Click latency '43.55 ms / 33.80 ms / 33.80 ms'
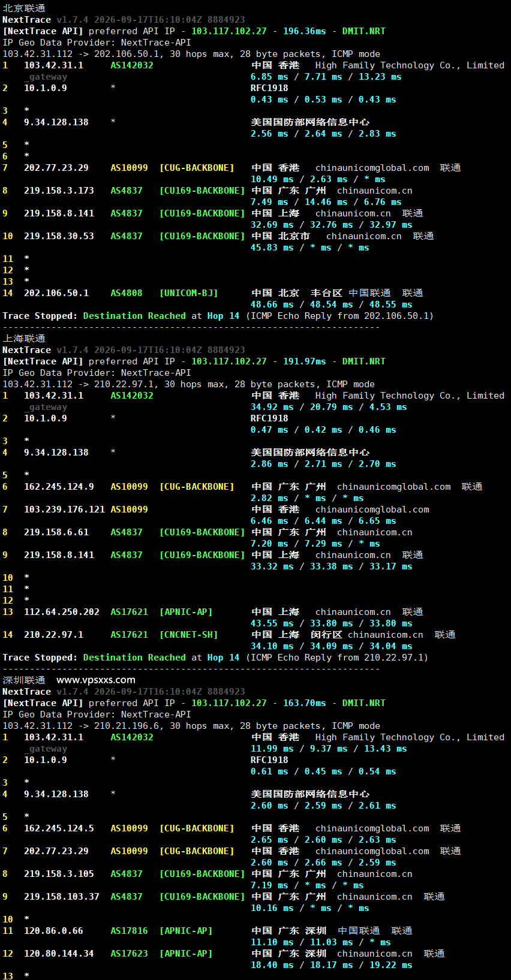The height and width of the screenshot is (980, 511). click(x=332, y=623)
